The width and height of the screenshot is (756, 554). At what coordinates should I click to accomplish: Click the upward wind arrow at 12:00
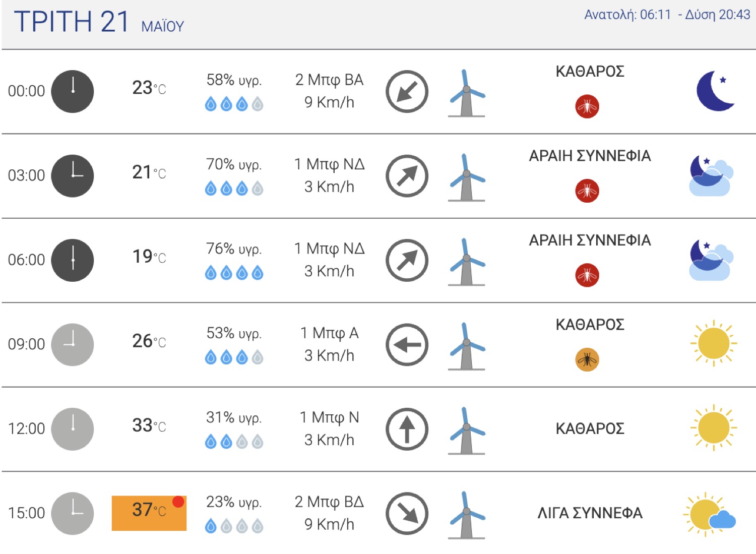407,429
